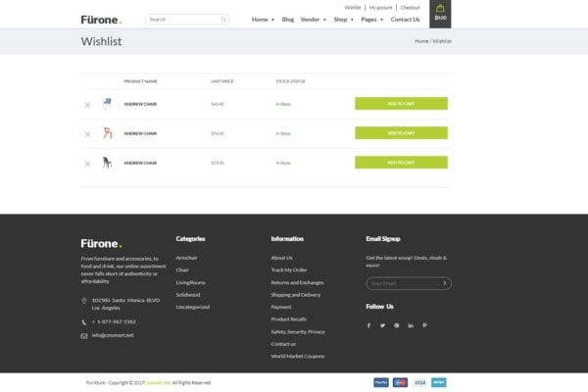Open the shopping cart icon in header

coord(440,12)
